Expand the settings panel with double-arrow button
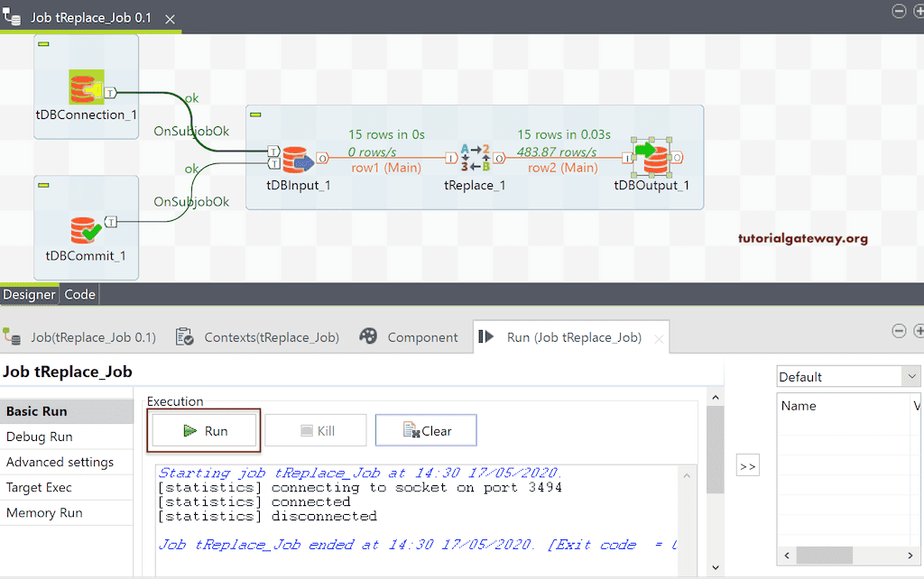 tap(747, 464)
